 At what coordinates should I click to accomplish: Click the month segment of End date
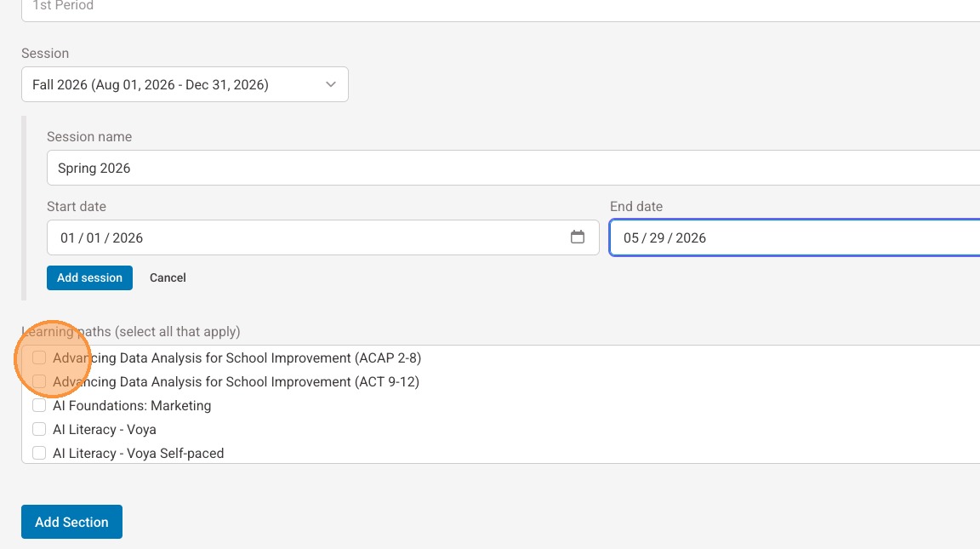pos(630,238)
